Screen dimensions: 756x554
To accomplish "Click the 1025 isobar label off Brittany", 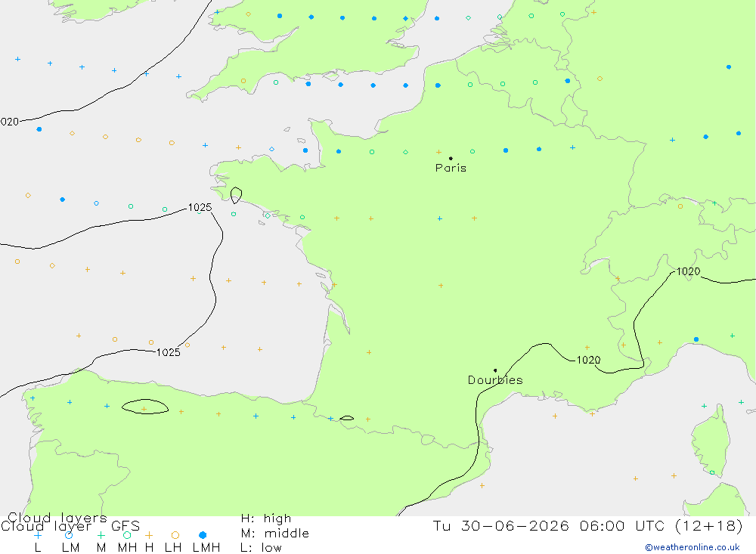I will pyautogui.click(x=200, y=207).
